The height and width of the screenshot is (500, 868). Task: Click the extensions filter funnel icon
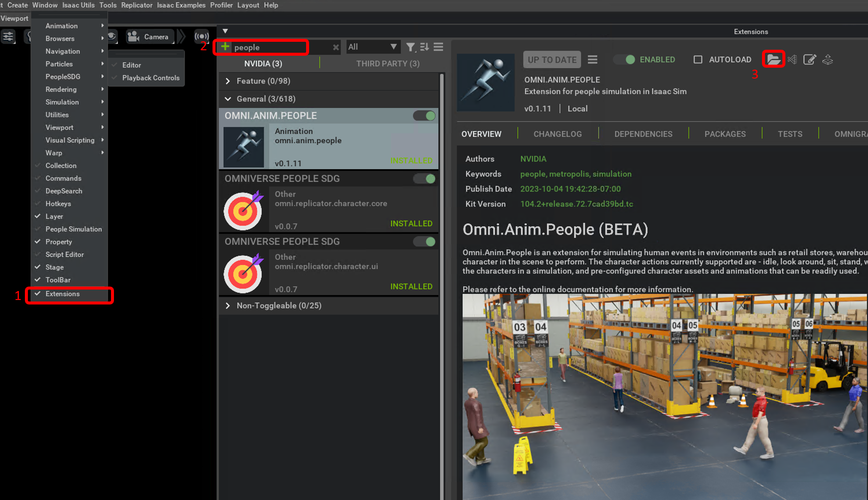click(410, 47)
